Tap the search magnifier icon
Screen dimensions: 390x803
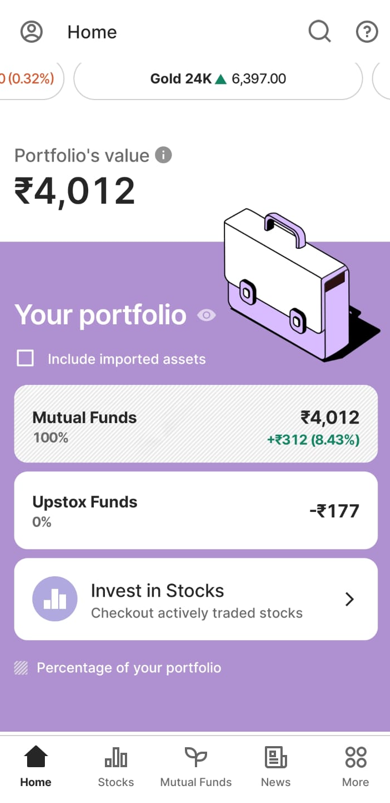pyautogui.click(x=319, y=32)
